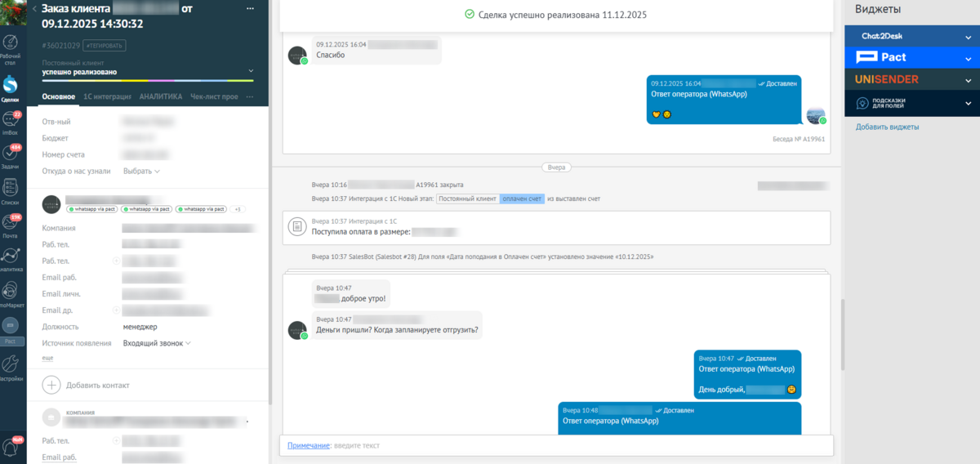Image resolution: width=980 pixels, height=464 pixels.
Task: Click Вчера date separator label
Action: pyautogui.click(x=557, y=167)
